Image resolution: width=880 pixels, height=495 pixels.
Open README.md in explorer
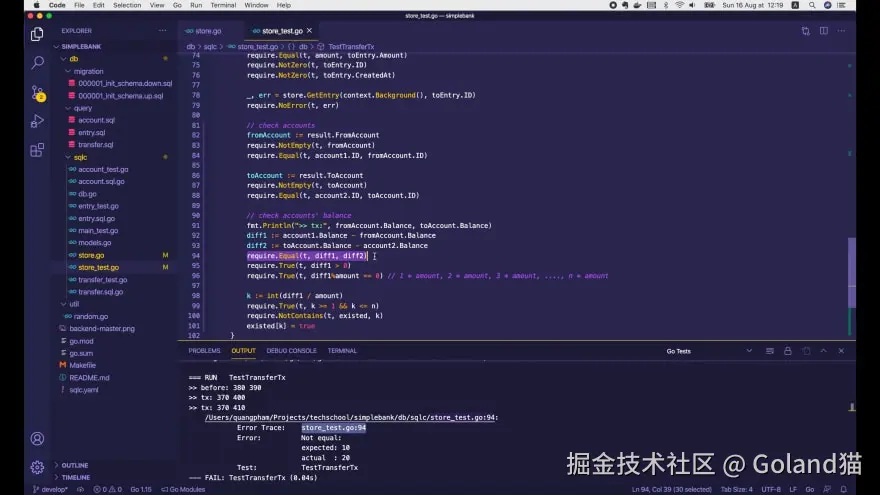pos(89,378)
